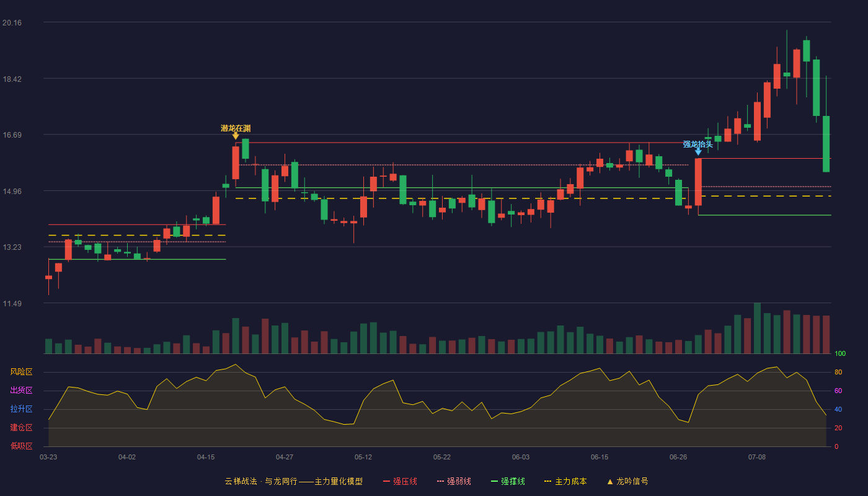This screenshot has height=496, width=868.
Task: Click the 04-27 date label
Action: 285,457
